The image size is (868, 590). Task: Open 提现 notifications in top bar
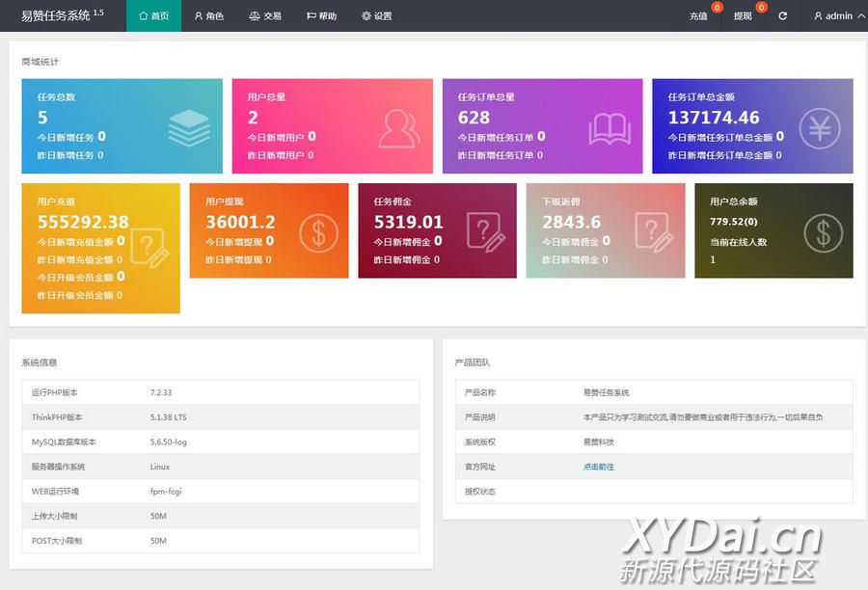click(744, 16)
